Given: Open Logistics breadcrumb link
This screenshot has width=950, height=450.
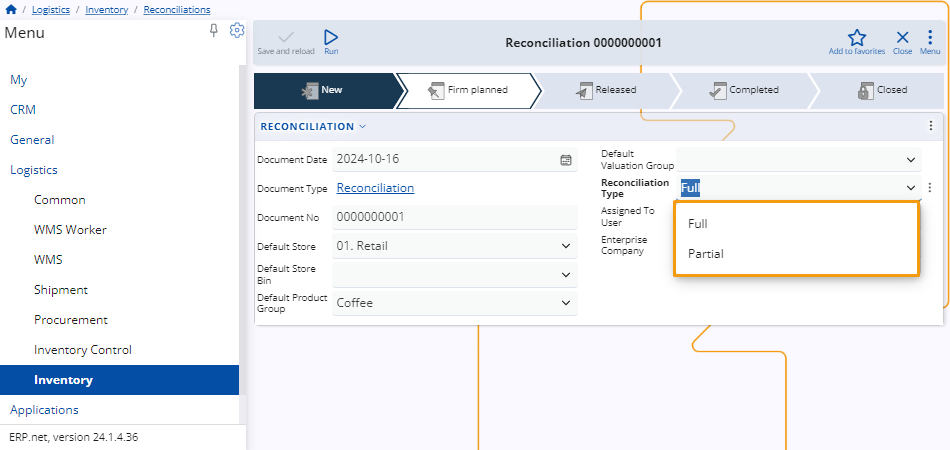Looking at the screenshot, I should click(x=51, y=10).
